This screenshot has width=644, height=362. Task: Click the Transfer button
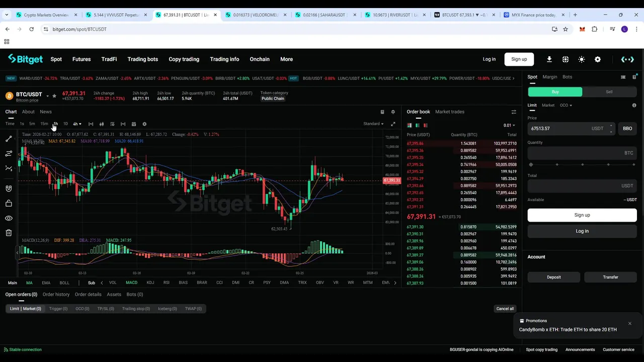611,277
